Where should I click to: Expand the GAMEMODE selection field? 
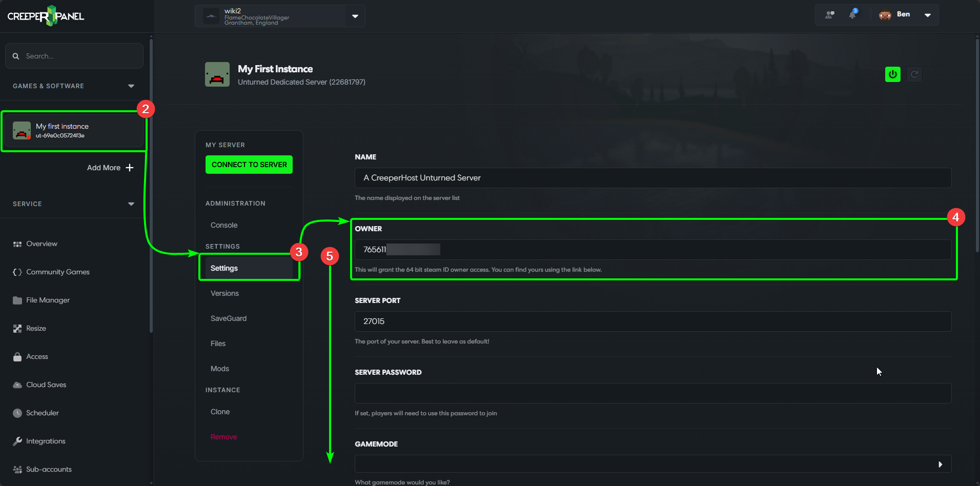click(941, 463)
